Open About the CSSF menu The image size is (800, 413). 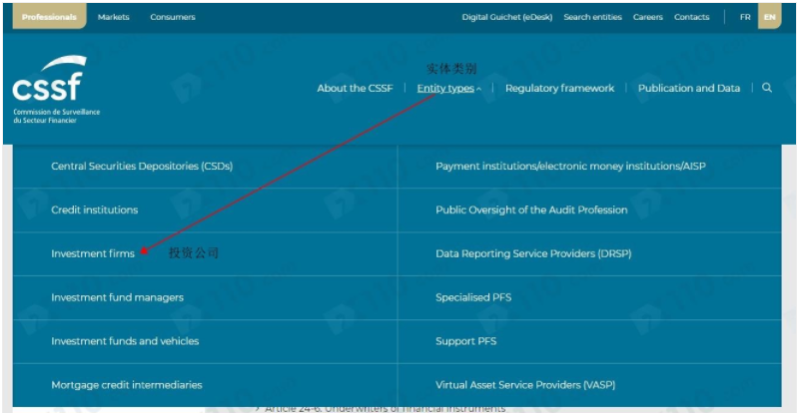pyautogui.click(x=355, y=88)
